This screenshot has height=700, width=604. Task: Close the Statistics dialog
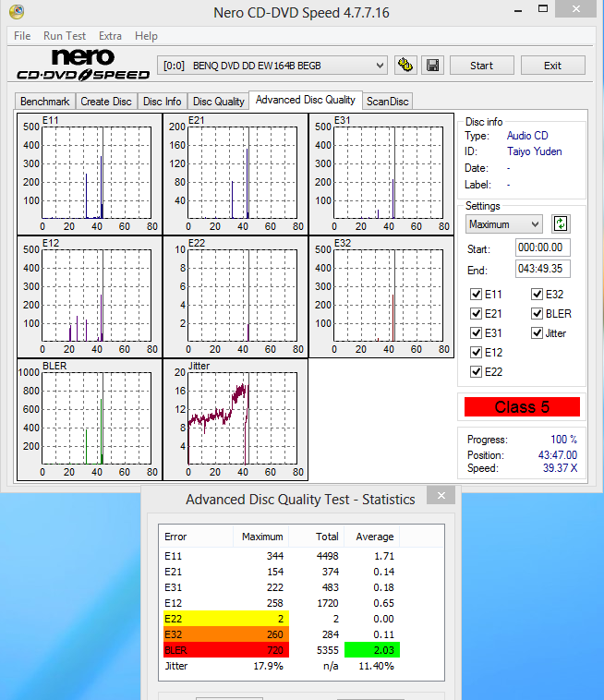click(441, 495)
